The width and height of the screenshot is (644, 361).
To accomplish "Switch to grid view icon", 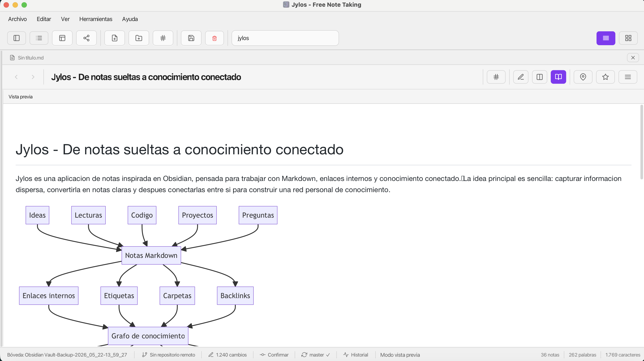I will pyautogui.click(x=628, y=38).
